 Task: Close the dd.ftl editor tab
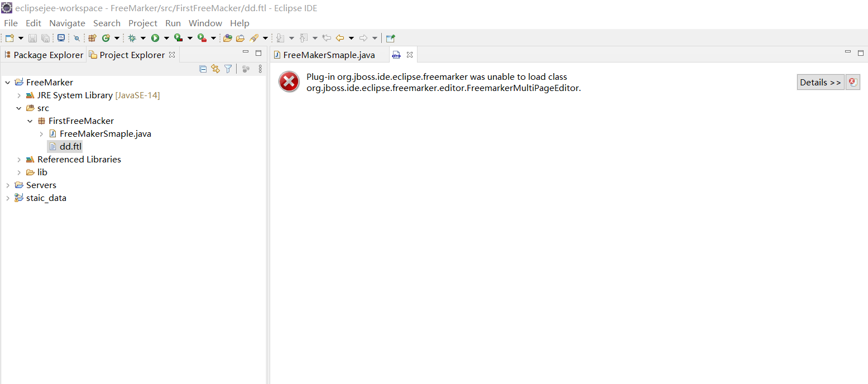click(409, 55)
